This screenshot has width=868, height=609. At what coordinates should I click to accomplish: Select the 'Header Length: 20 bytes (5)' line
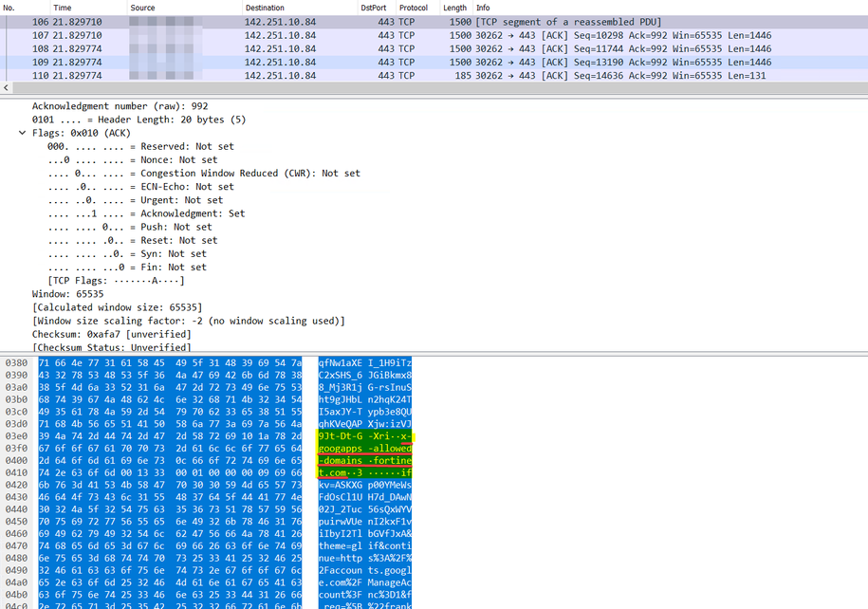click(x=139, y=120)
